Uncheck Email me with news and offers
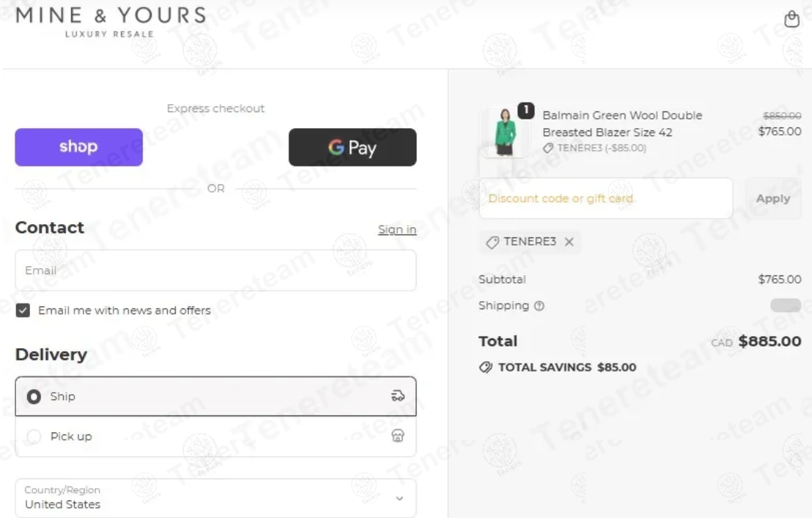The width and height of the screenshot is (812, 518). pyautogui.click(x=23, y=311)
